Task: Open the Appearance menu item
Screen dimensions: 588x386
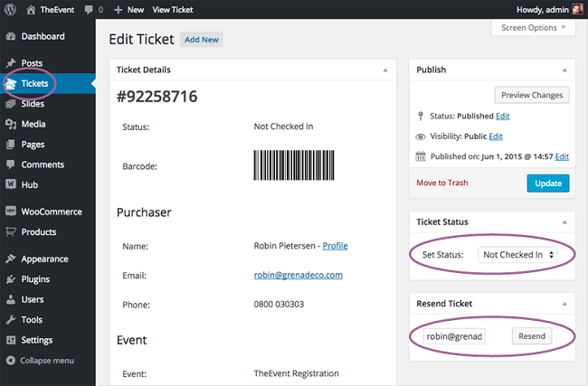Action: [47, 259]
